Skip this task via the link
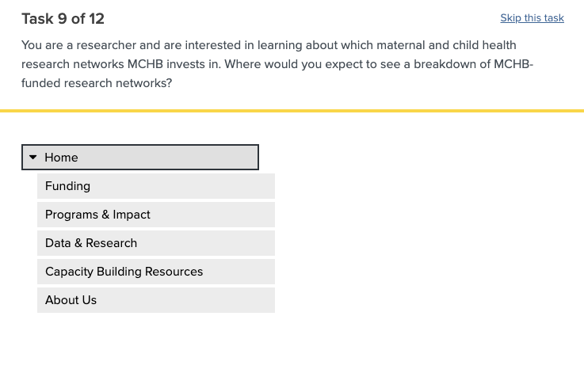 [x=532, y=18]
